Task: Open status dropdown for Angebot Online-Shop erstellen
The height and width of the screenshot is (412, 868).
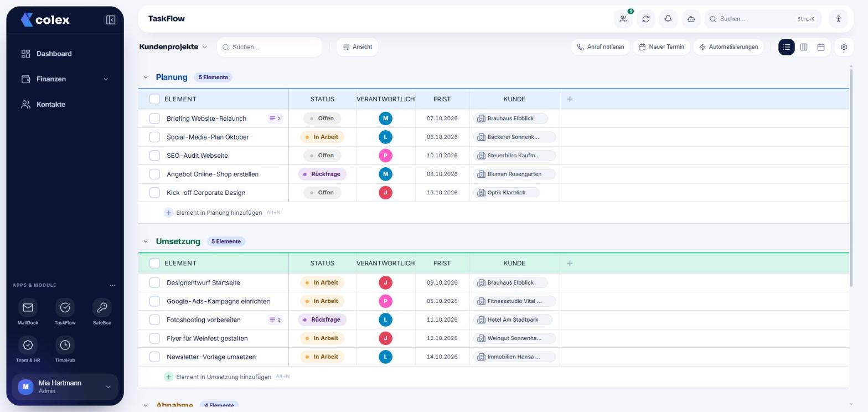Action: [322, 174]
